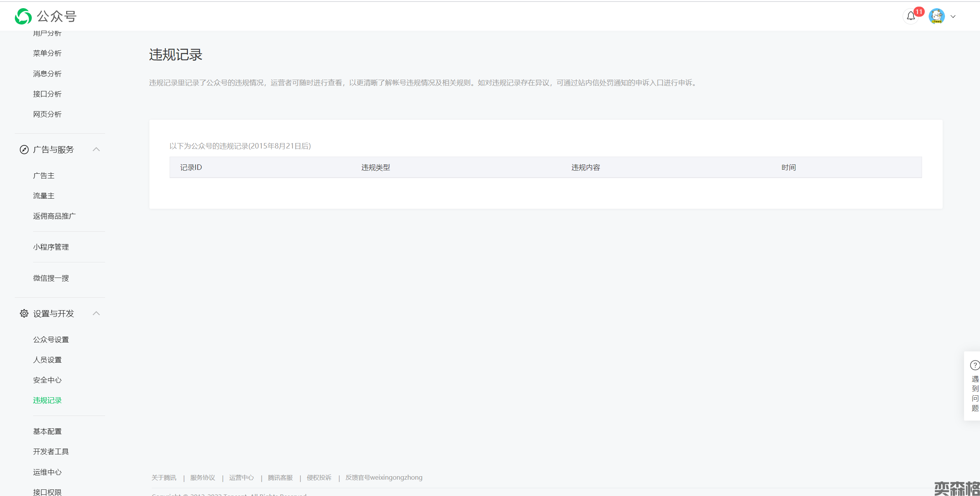The width and height of the screenshot is (980, 496).
Task: Click the 广告与服务 compass icon
Action: click(x=24, y=150)
